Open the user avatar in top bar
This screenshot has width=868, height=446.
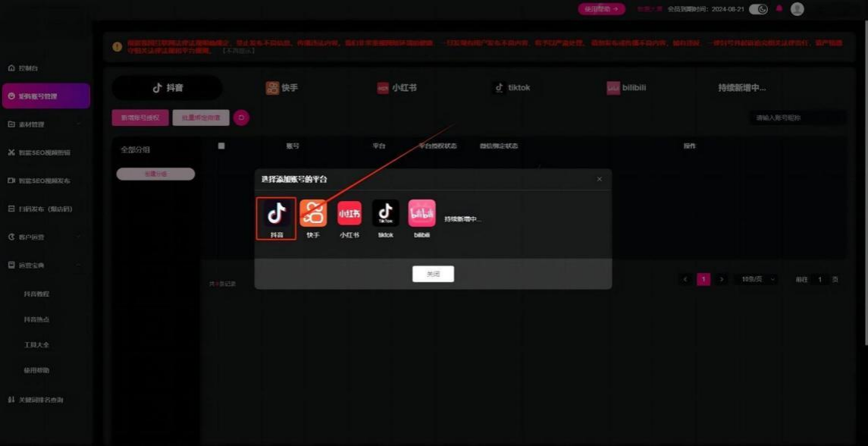coord(797,9)
